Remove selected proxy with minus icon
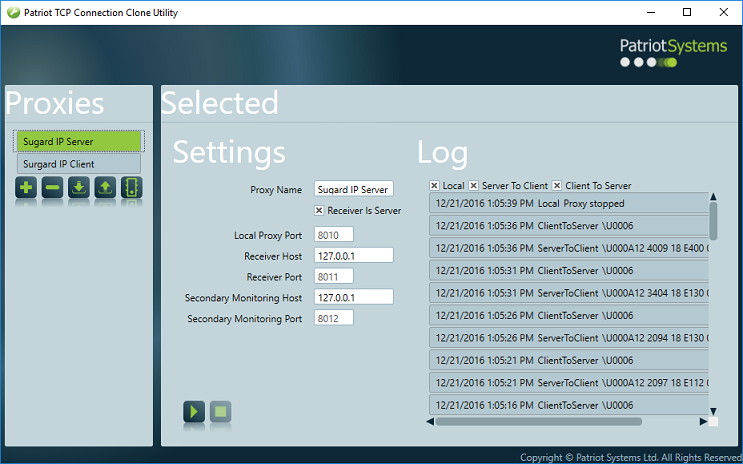The height and width of the screenshot is (464, 743). click(x=52, y=188)
